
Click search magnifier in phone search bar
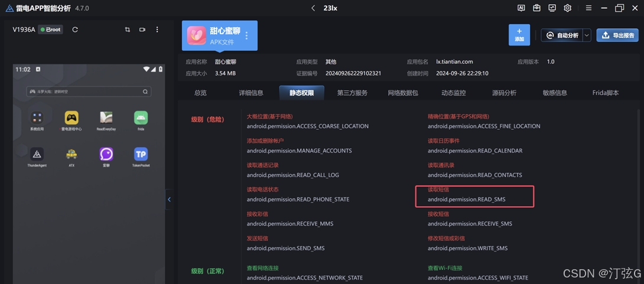(145, 92)
